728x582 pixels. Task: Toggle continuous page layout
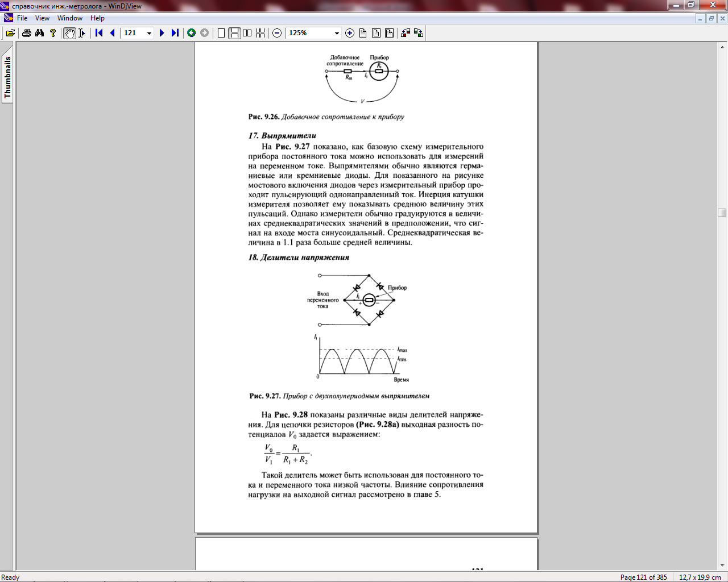point(234,33)
